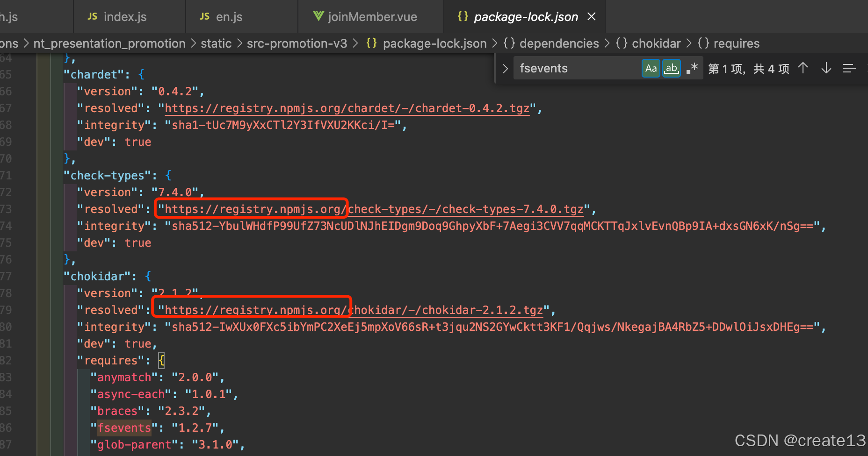Click the JS icon on en.js tab
868x456 pixels.
point(204,16)
